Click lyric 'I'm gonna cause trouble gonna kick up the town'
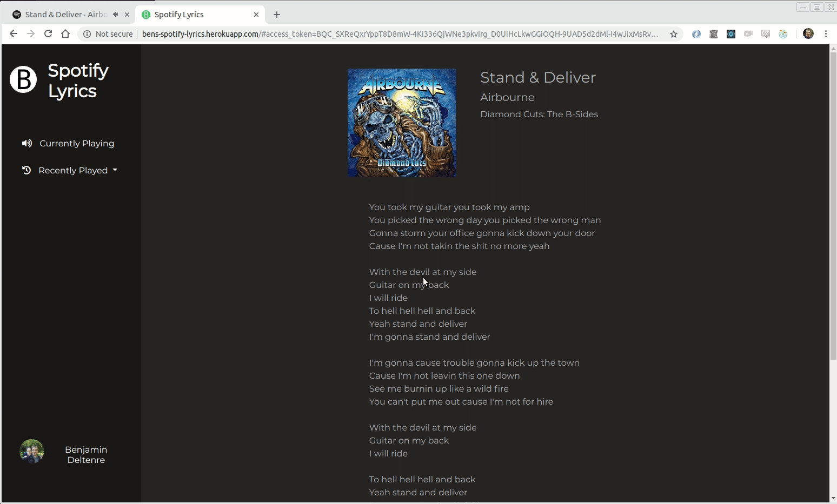837x504 pixels. click(x=474, y=362)
